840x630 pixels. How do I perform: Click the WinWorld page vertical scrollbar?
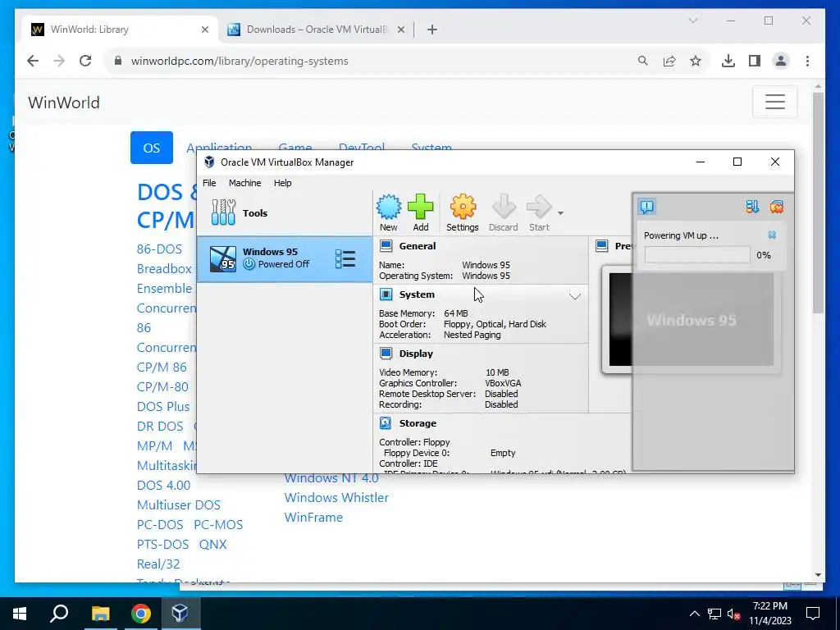818,203
